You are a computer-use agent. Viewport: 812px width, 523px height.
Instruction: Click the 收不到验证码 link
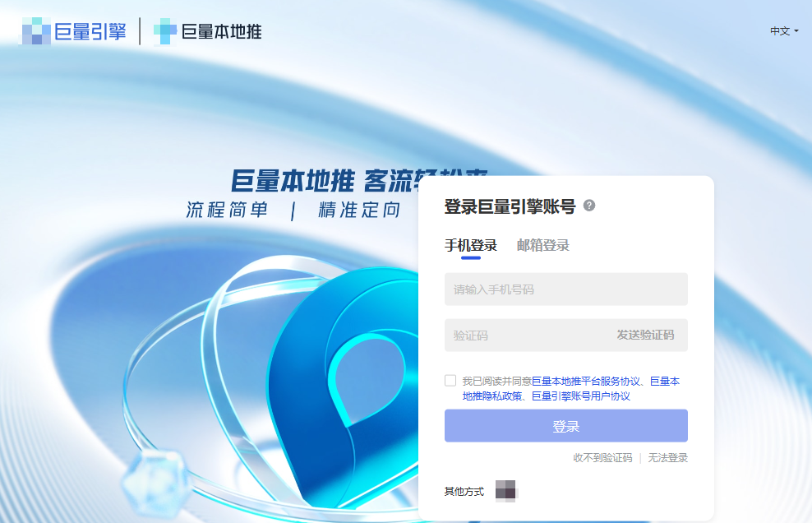pos(602,458)
